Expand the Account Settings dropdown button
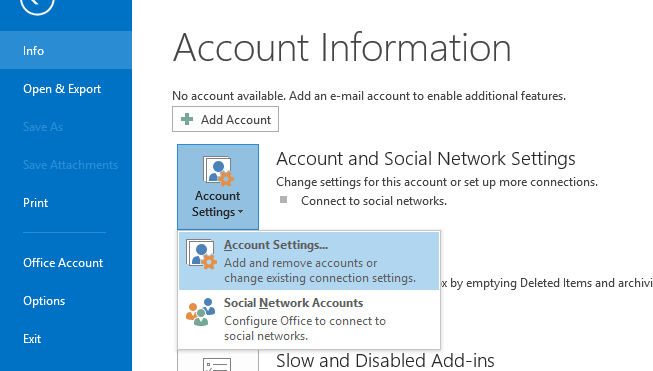The image size is (653, 371). point(218,187)
